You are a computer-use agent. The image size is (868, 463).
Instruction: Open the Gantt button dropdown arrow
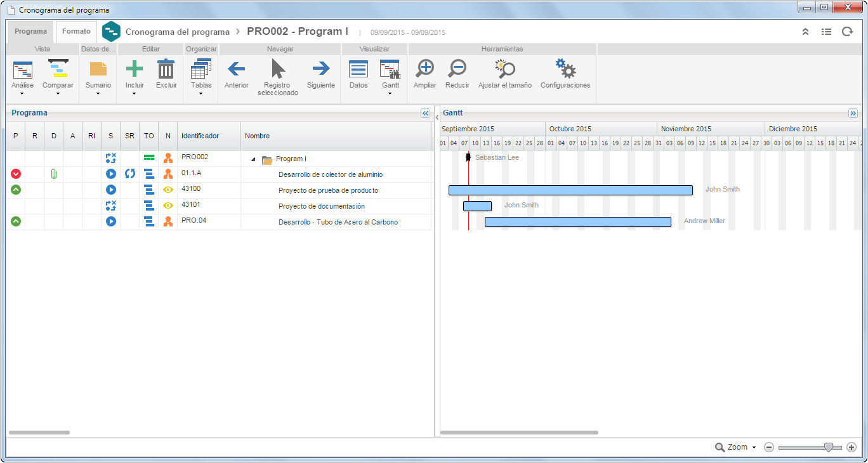pos(390,94)
